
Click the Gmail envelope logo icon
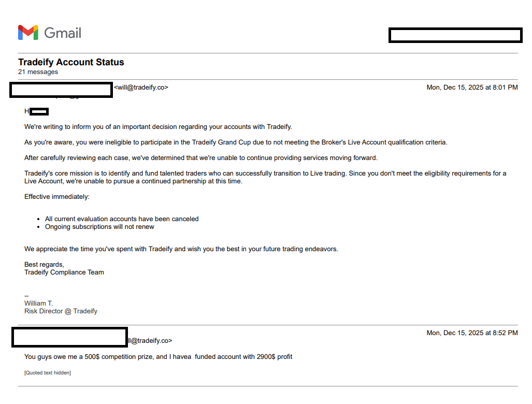click(x=28, y=33)
